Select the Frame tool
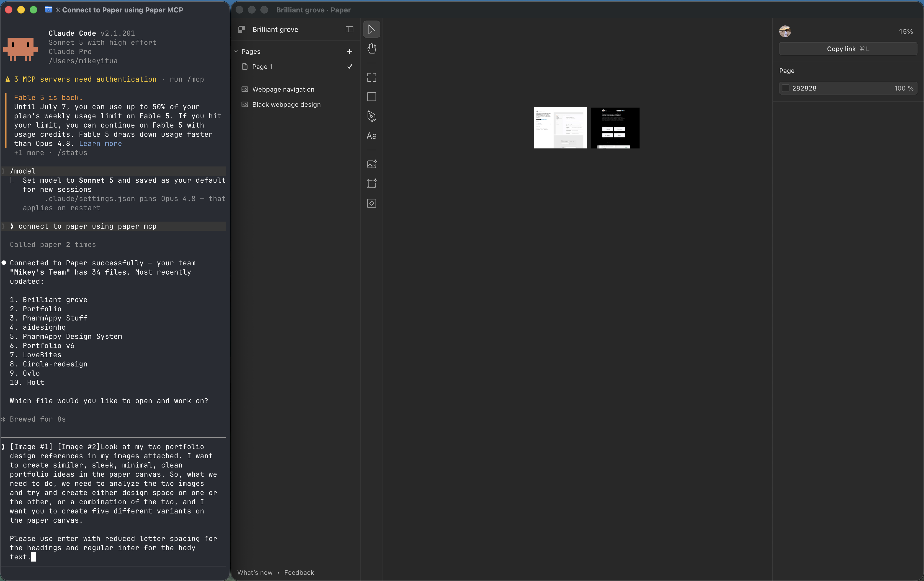The image size is (924, 581). point(371,78)
